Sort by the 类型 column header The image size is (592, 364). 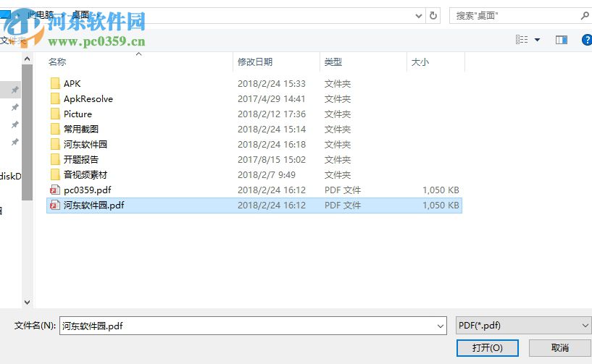[333, 62]
